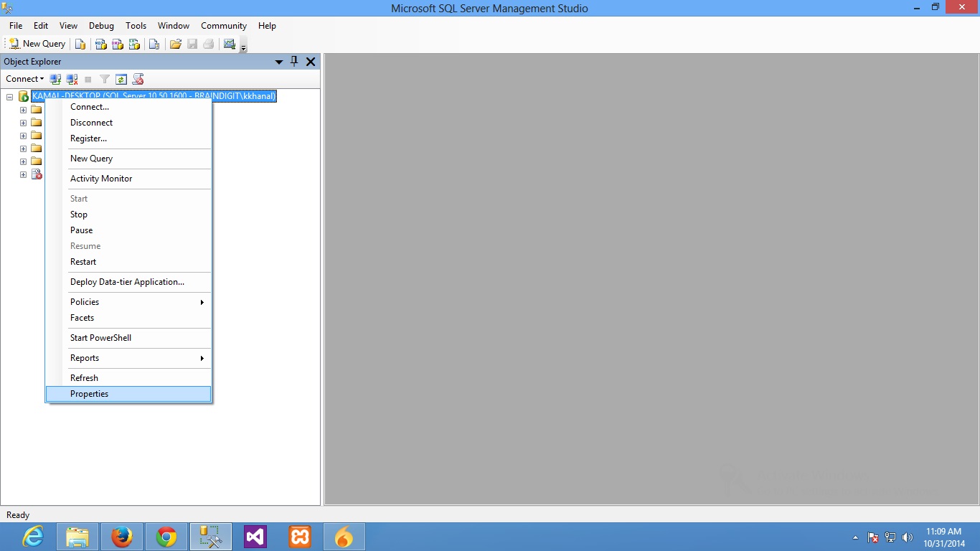The height and width of the screenshot is (551, 980).
Task: Open the View menu
Action: point(69,26)
